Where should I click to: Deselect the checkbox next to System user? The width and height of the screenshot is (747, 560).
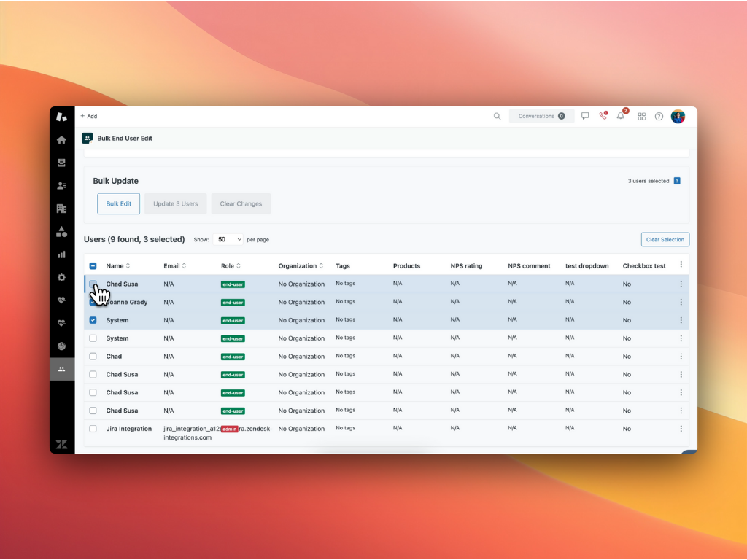93,319
